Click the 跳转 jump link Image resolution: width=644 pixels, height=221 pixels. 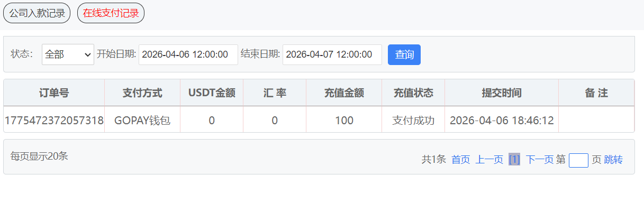coord(613,160)
